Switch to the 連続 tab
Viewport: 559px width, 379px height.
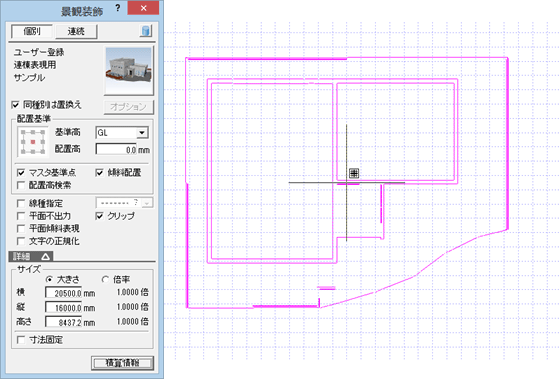pyautogui.click(x=76, y=31)
